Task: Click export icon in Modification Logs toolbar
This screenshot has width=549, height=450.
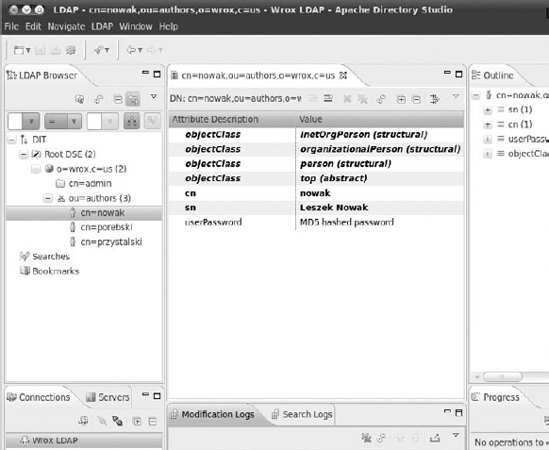Action: click(x=435, y=437)
